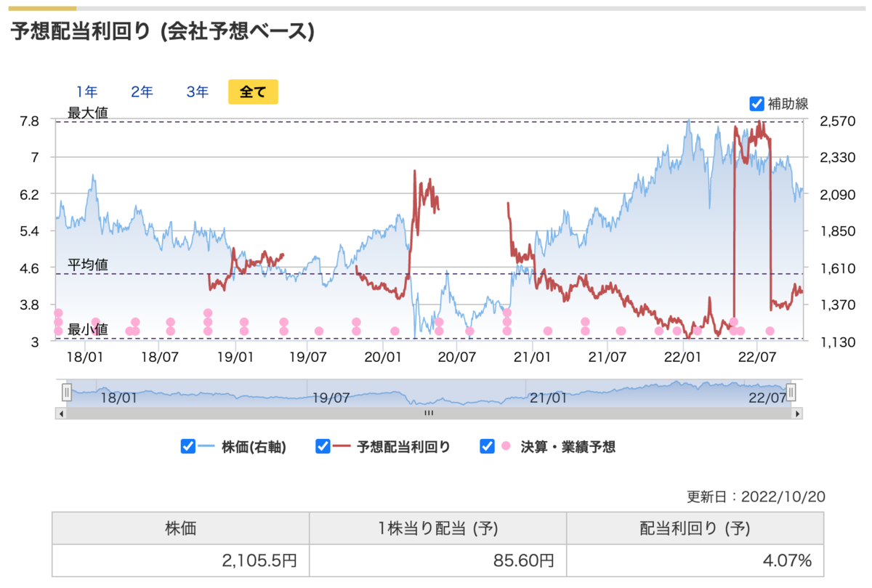Click the right range navigator handle

[x=791, y=392]
